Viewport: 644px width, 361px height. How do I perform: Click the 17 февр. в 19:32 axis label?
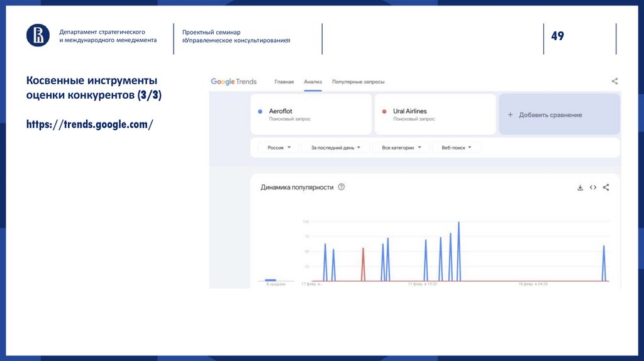(x=423, y=284)
